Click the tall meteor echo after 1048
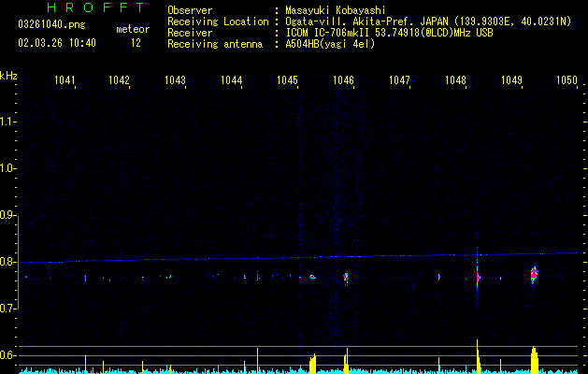Screen dimensions: 588x374 point(478,277)
